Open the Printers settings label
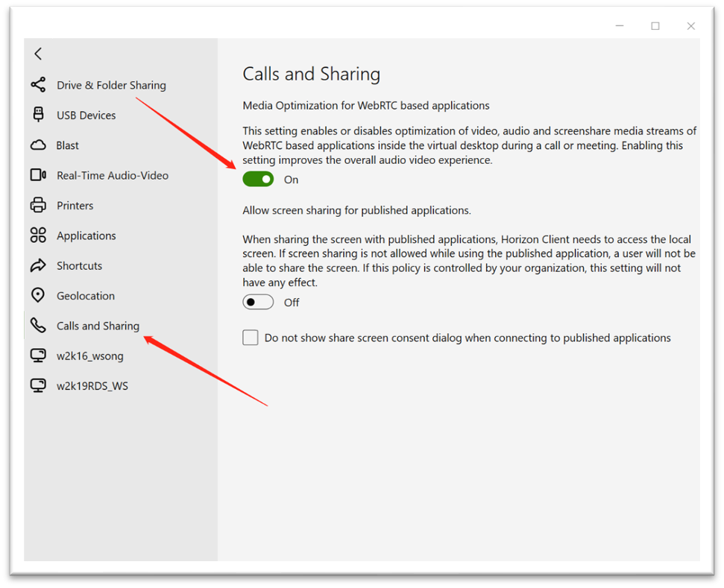Image resolution: width=724 pixels, height=588 pixels. coord(75,206)
